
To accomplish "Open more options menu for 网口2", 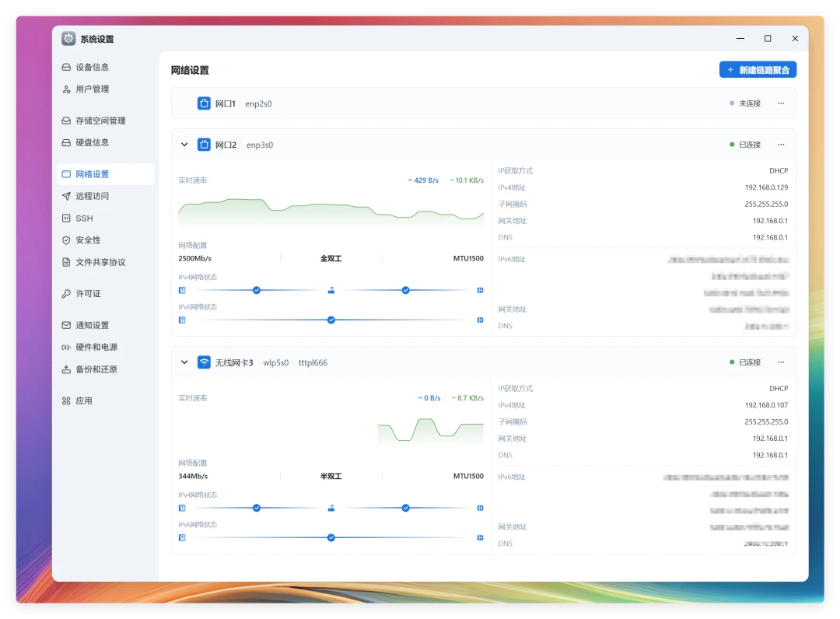I will point(781,145).
